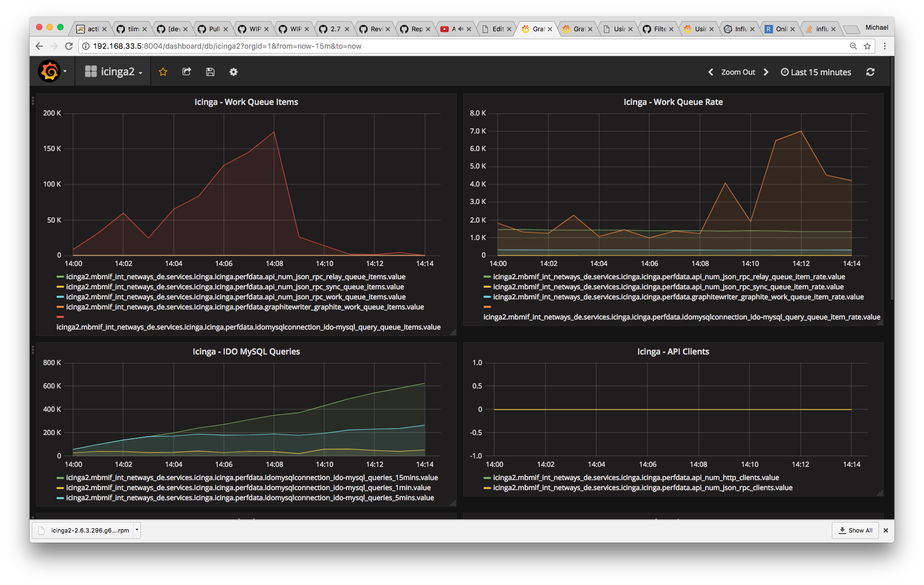Open the new tab button

pyautogui.click(x=851, y=29)
